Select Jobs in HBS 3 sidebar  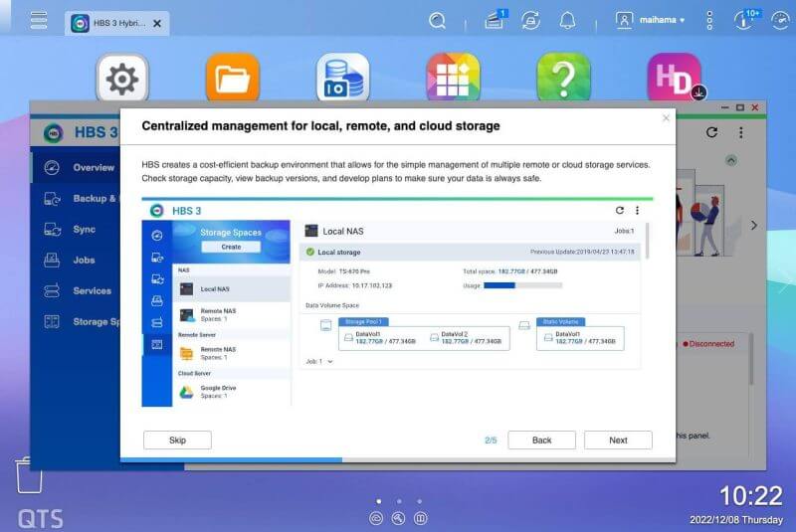(x=77, y=261)
